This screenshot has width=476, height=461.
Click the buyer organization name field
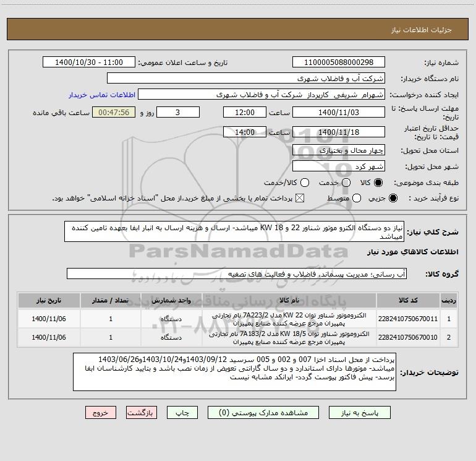246,79
